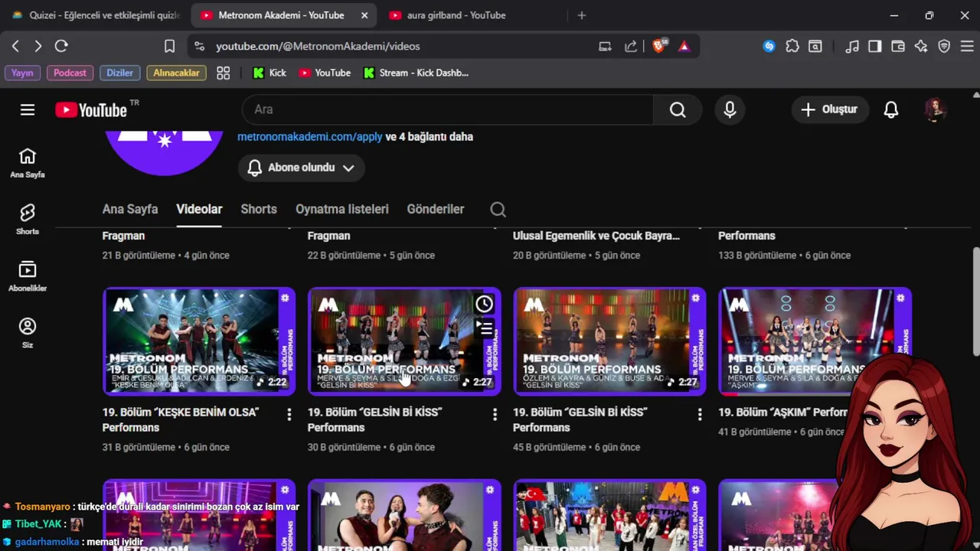Screen dimensions: 980x551
Task: Search within the channel using magnifier icon
Action: point(498,209)
